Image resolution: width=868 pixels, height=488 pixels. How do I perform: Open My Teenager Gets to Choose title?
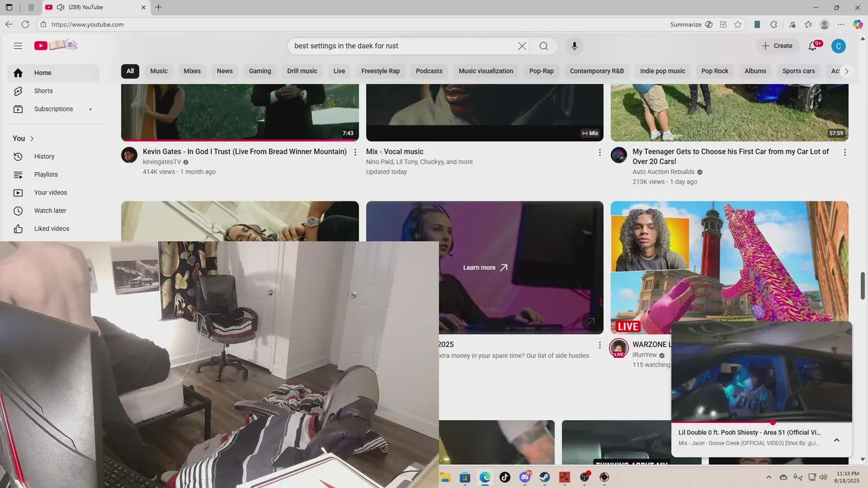731,157
